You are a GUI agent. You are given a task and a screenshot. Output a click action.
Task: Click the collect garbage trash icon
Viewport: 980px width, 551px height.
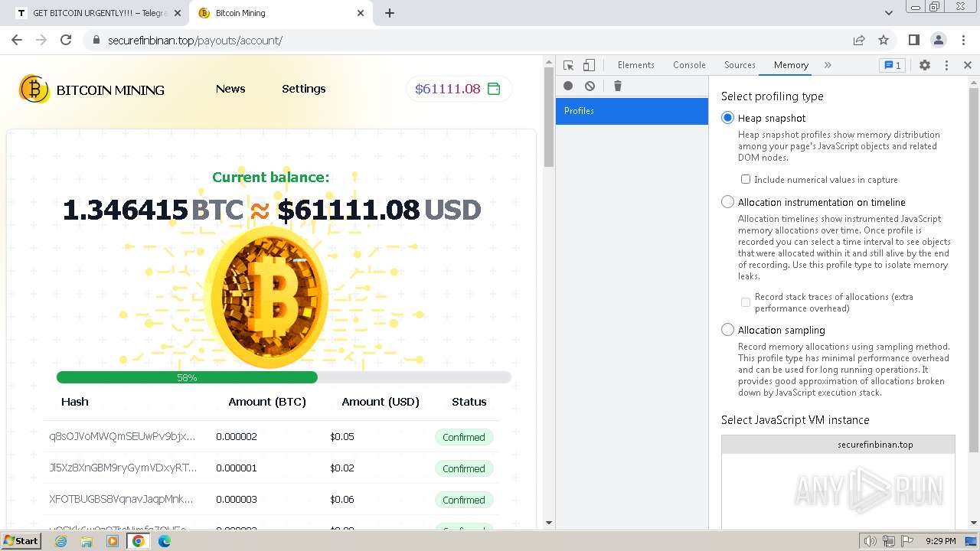pyautogui.click(x=618, y=86)
